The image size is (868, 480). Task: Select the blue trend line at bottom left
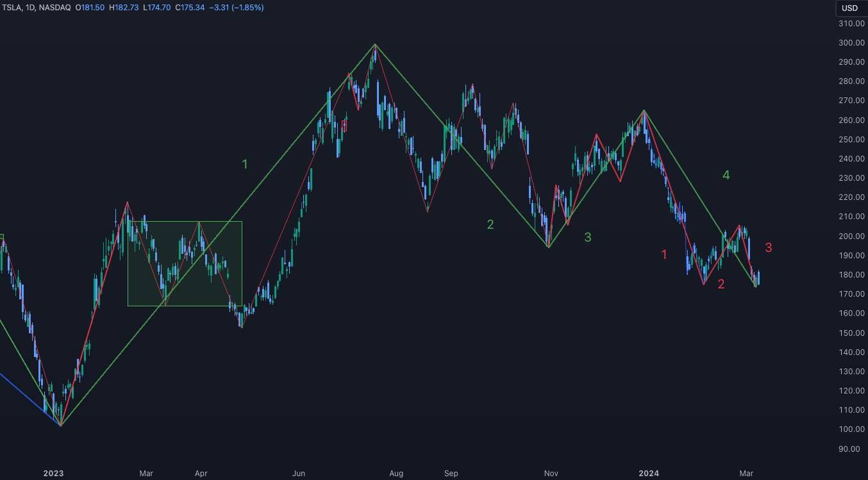(26, 397)
